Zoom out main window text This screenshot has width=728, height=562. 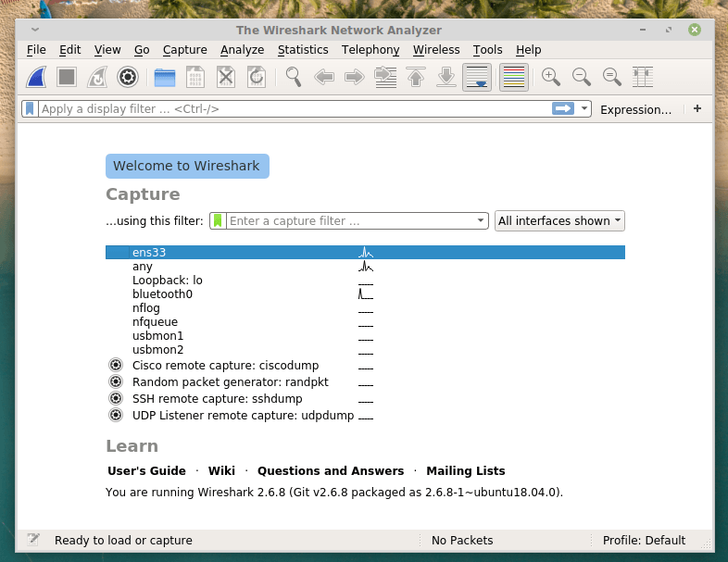pyautogui.click(x=582, y=77)
